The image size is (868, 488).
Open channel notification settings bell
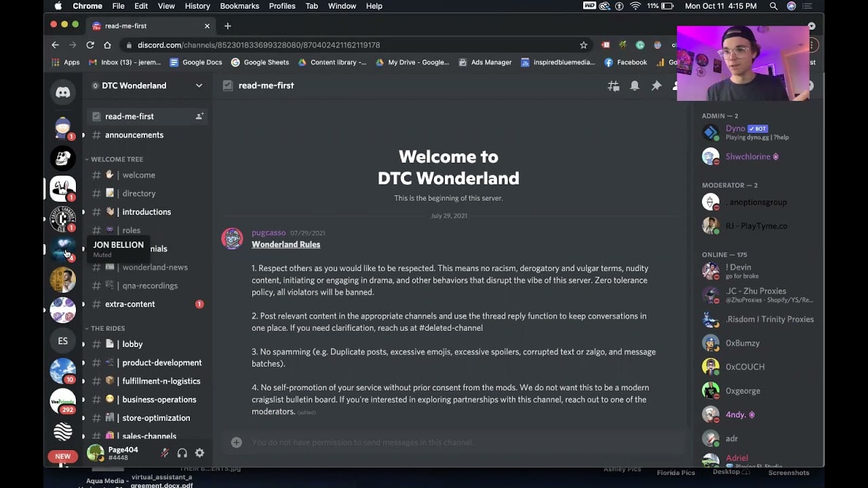pyautogui.click(x=635, y=85)
